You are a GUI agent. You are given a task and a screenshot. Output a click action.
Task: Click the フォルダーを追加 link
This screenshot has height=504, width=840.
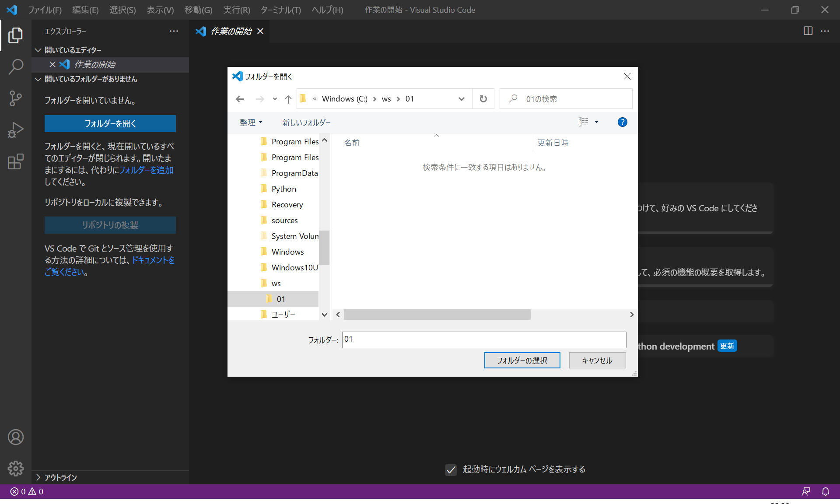point(146,170)
